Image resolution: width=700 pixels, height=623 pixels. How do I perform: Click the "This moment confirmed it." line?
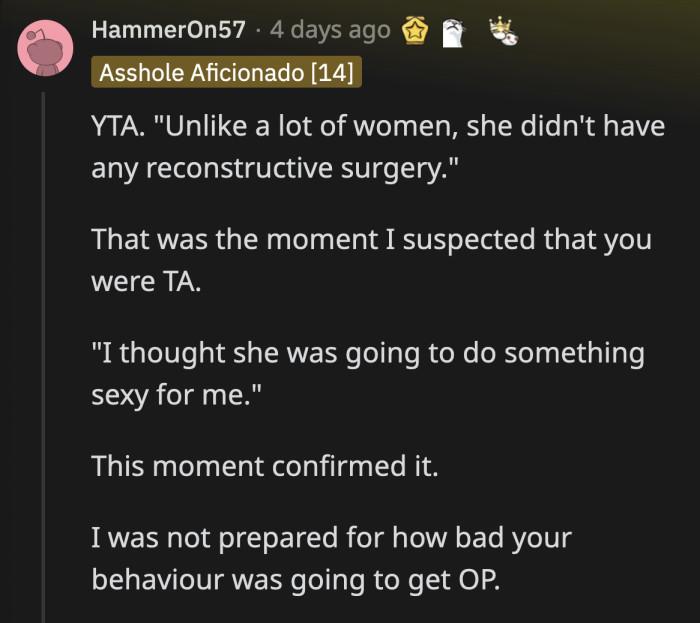point(265,466)
